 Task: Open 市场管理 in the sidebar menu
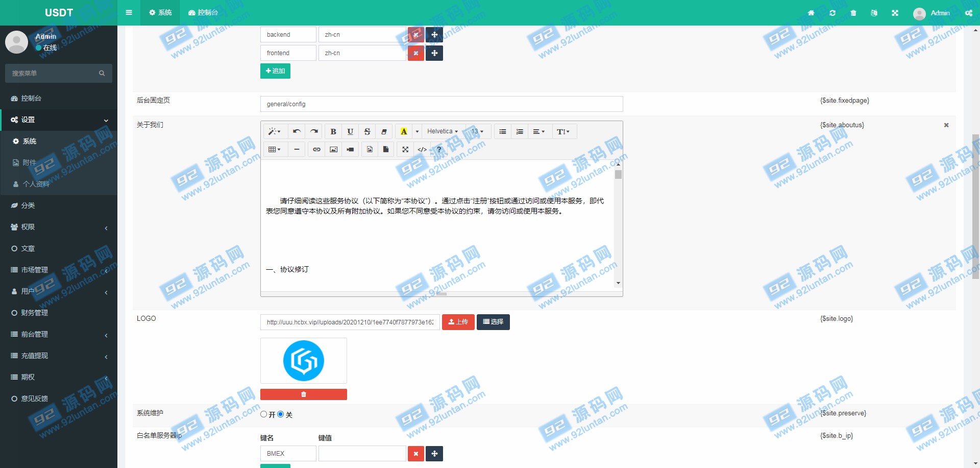pyautogui.click(x=59, y=270)
